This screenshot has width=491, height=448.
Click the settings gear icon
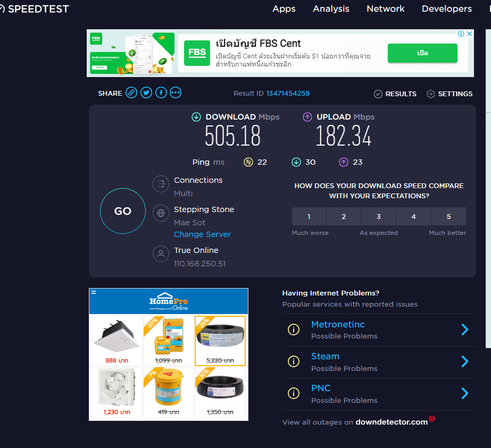pos(431,94)
